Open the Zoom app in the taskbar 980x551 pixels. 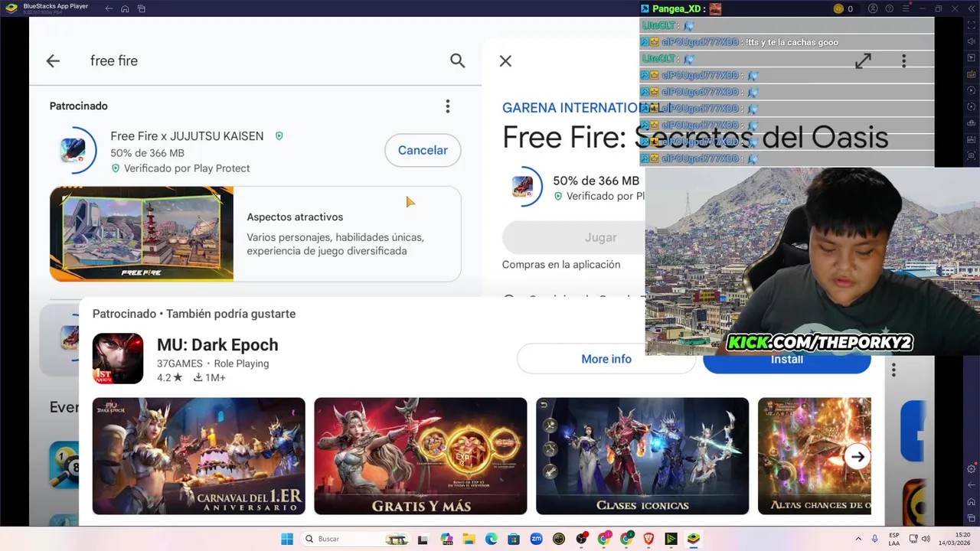[x=536, y=539]
